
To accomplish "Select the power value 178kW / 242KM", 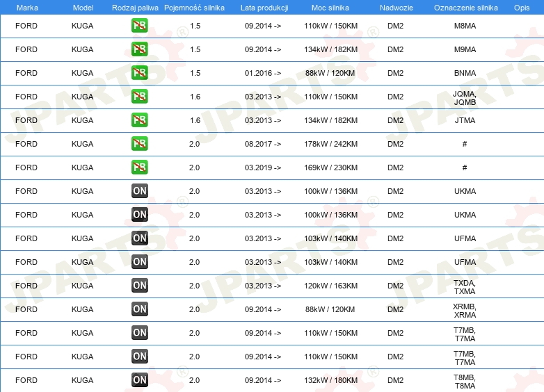I will pyautogui.click(x=330, y=144).
